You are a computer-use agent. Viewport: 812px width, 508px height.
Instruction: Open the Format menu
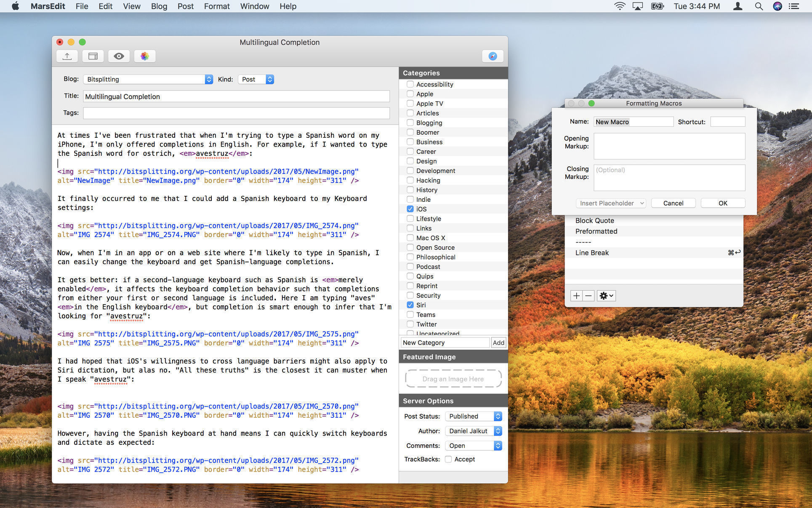click(x=216, y=6)
